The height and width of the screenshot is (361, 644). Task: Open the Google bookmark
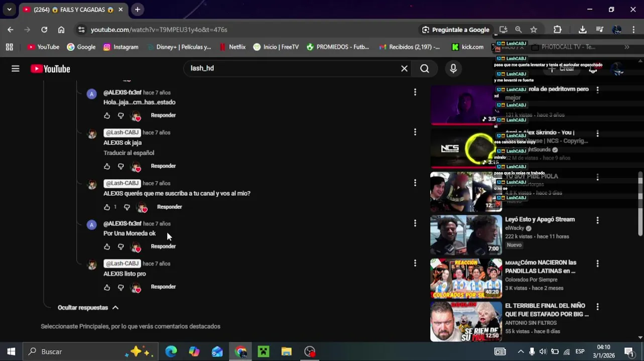click(81, 47)
